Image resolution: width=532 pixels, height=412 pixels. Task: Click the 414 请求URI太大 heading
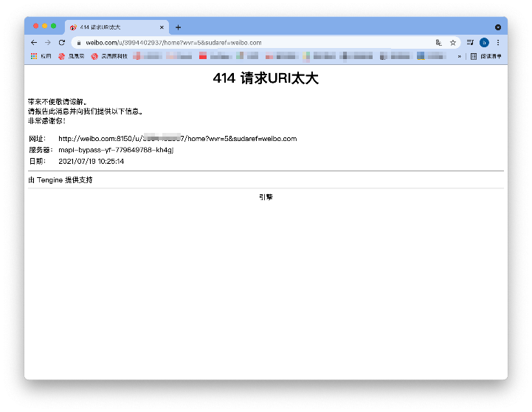(x=266, y=78)
